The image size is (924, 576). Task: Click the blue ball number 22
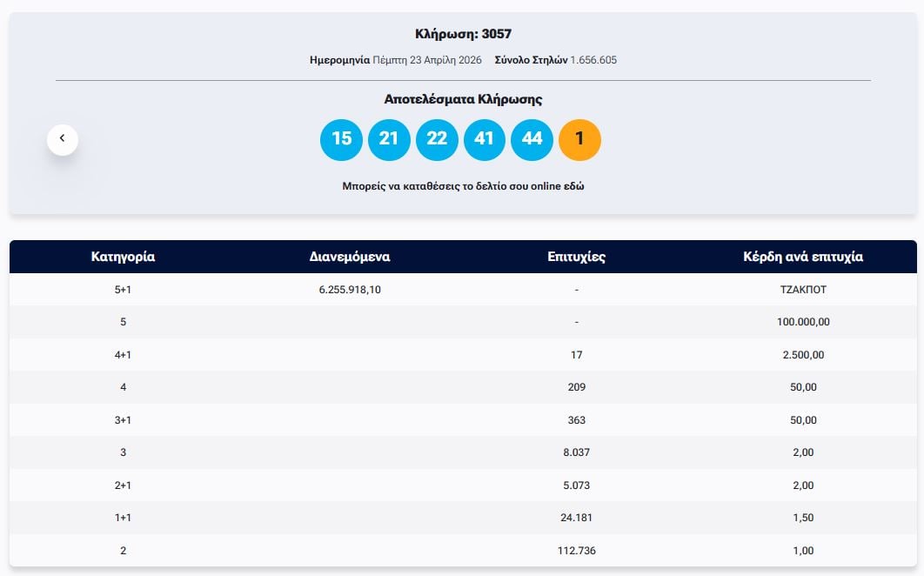pos(437,139)
